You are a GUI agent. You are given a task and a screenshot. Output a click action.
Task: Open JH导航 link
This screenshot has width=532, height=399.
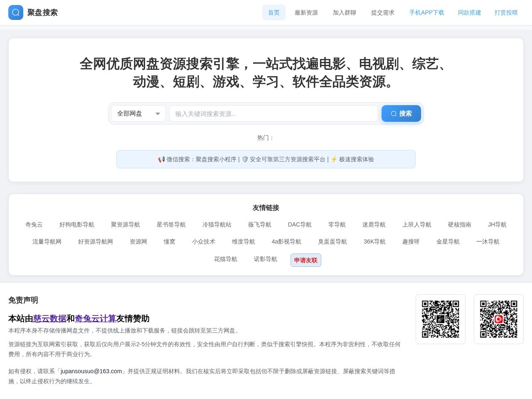point(497,224)
